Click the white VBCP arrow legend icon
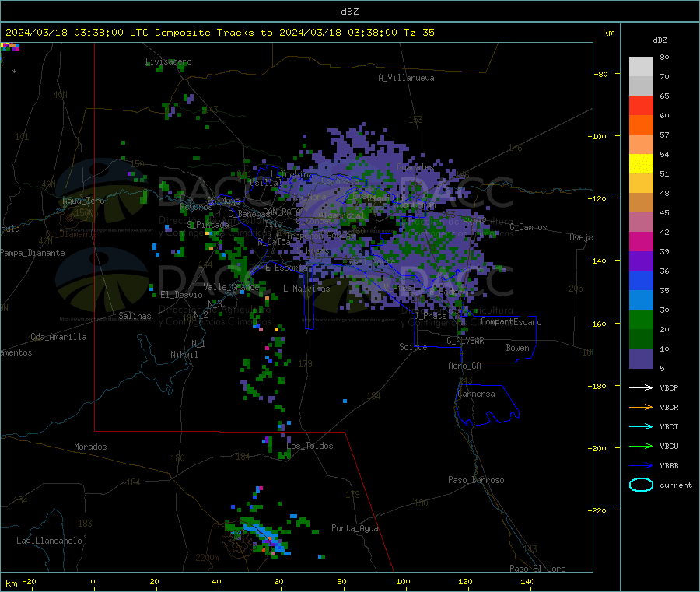 [641, 387]
